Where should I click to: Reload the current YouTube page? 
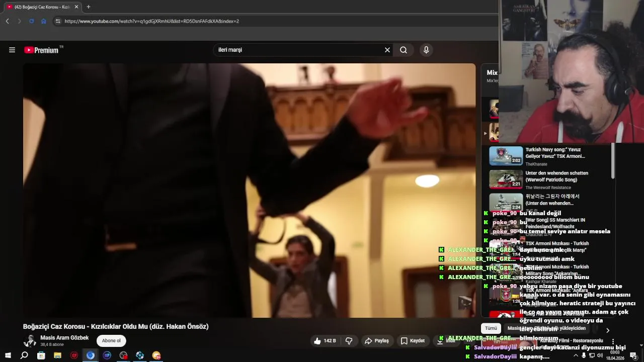tap(31, 21)
